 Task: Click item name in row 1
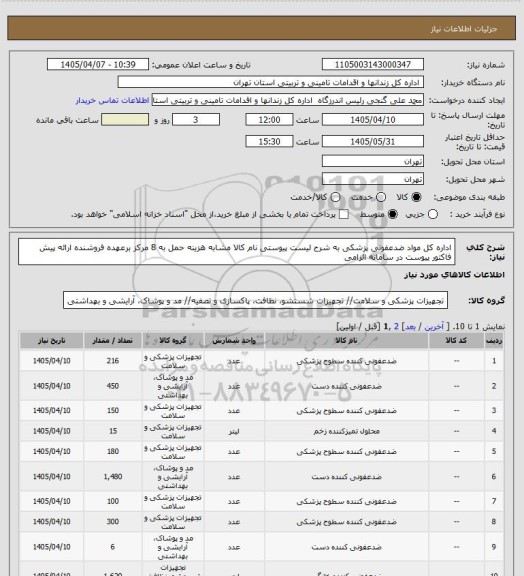346,361
